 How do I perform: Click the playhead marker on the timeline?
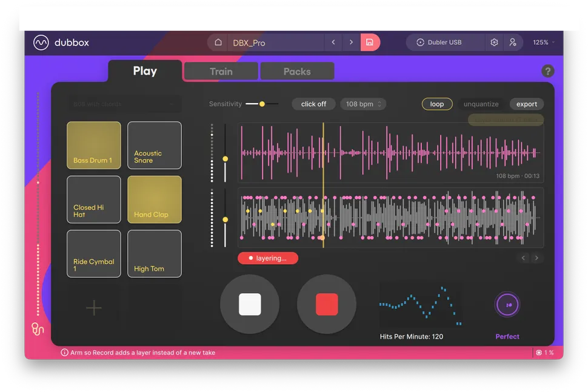pyautogui.click(x=323, y=185)
